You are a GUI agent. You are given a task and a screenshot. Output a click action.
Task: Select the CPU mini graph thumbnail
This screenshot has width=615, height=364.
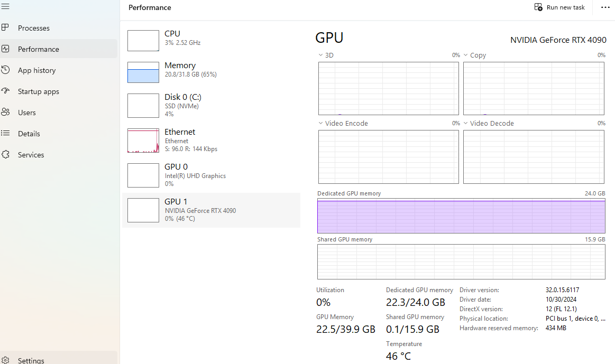coord(143,40)
